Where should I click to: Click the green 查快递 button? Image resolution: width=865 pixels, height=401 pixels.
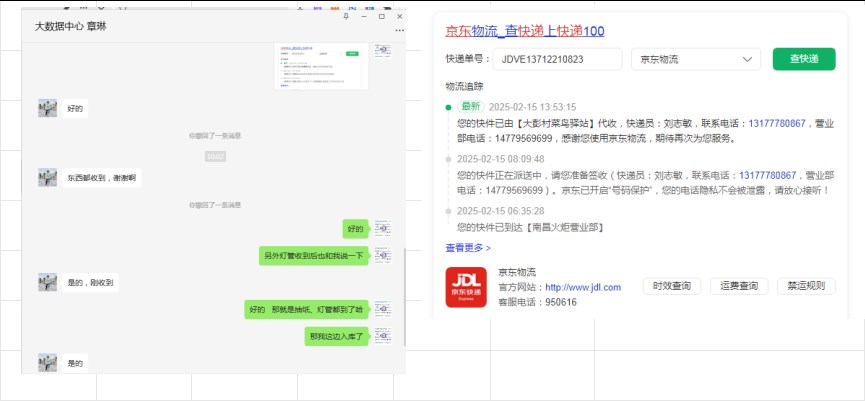pos(804,59)
